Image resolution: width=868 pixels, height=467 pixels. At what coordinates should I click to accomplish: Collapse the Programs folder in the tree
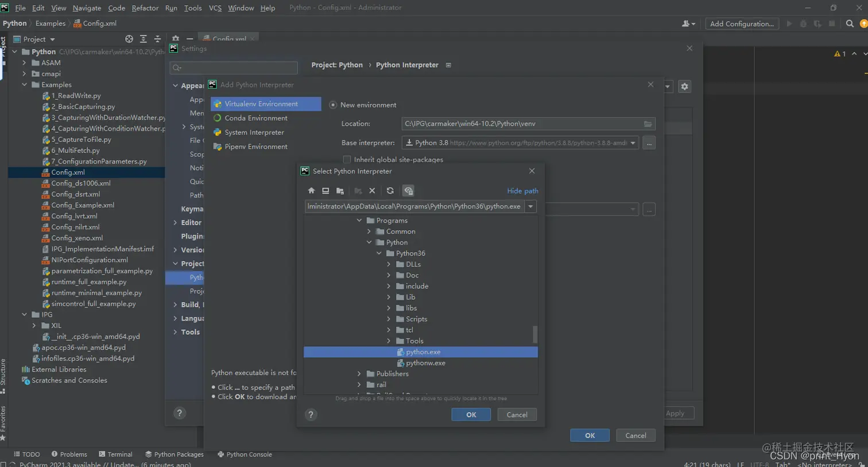(359, 221)
